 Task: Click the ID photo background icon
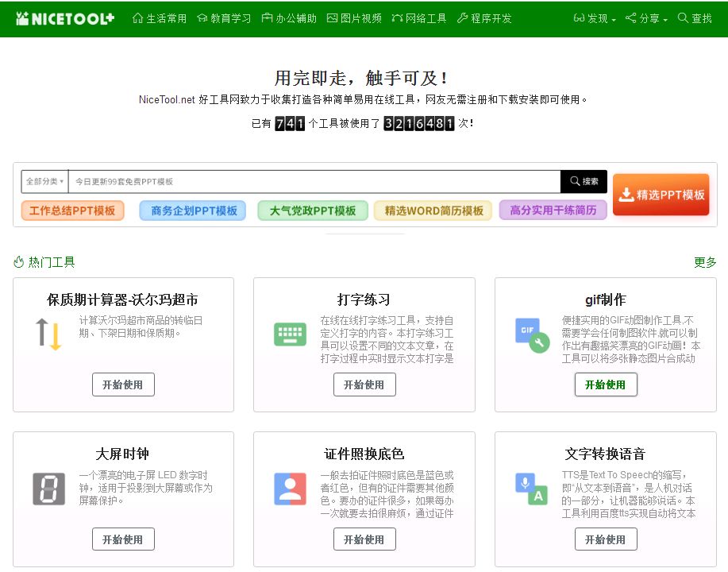click(291, 489)
